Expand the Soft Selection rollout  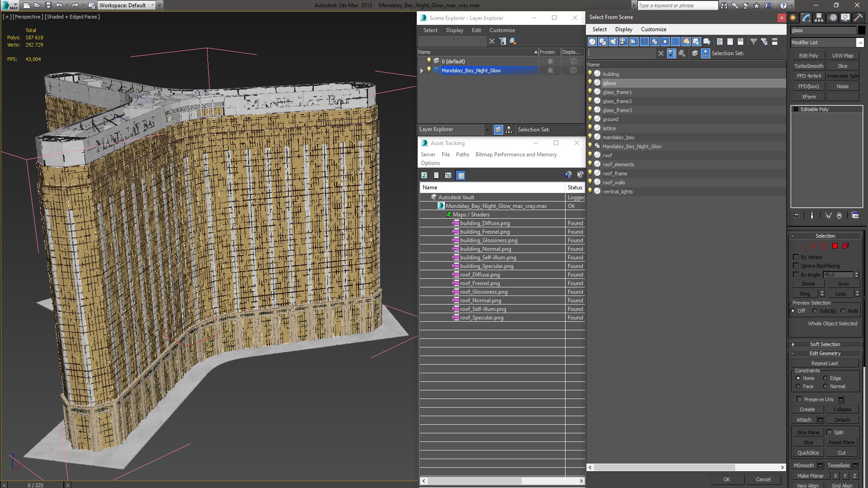coord(793,344)
